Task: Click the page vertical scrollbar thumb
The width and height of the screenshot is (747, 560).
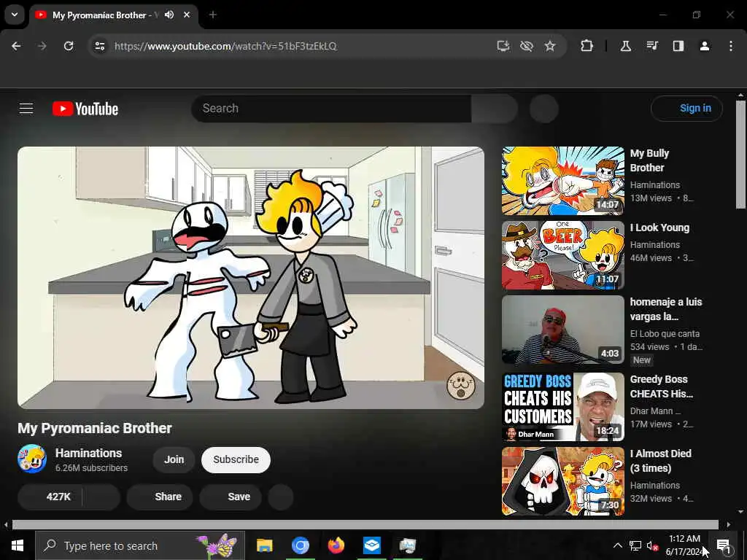Action: (x=740, y=155)
